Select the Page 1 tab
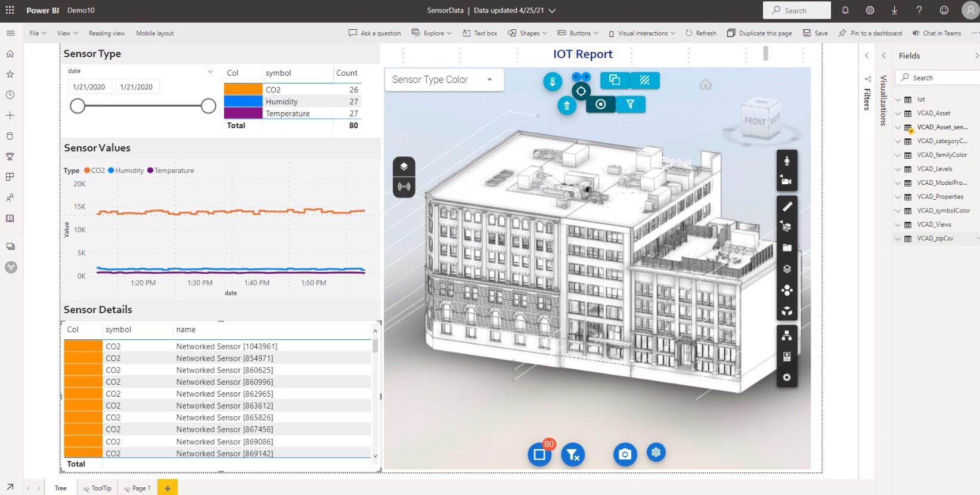The height and width of the screenshot is (495, 980). tap(137, 488)
